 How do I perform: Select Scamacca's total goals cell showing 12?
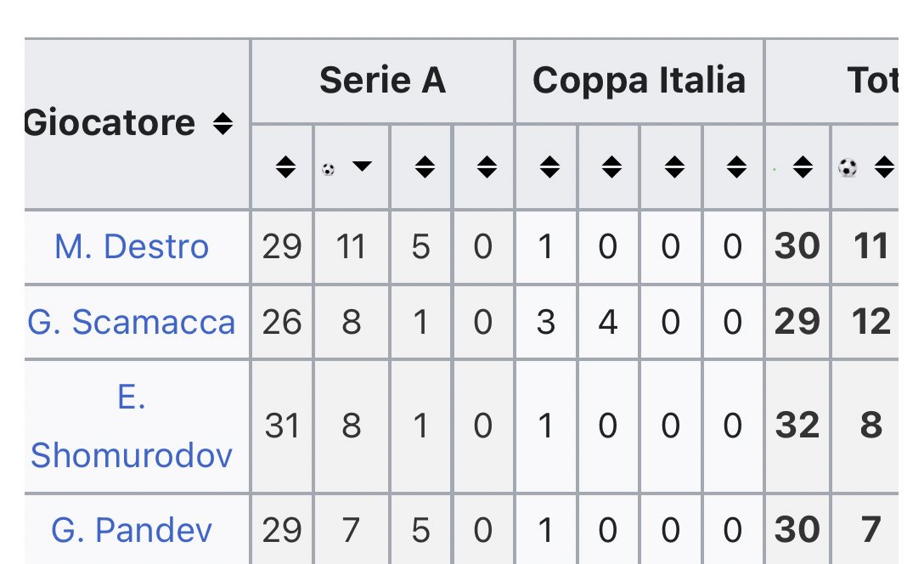click(871, 323)
